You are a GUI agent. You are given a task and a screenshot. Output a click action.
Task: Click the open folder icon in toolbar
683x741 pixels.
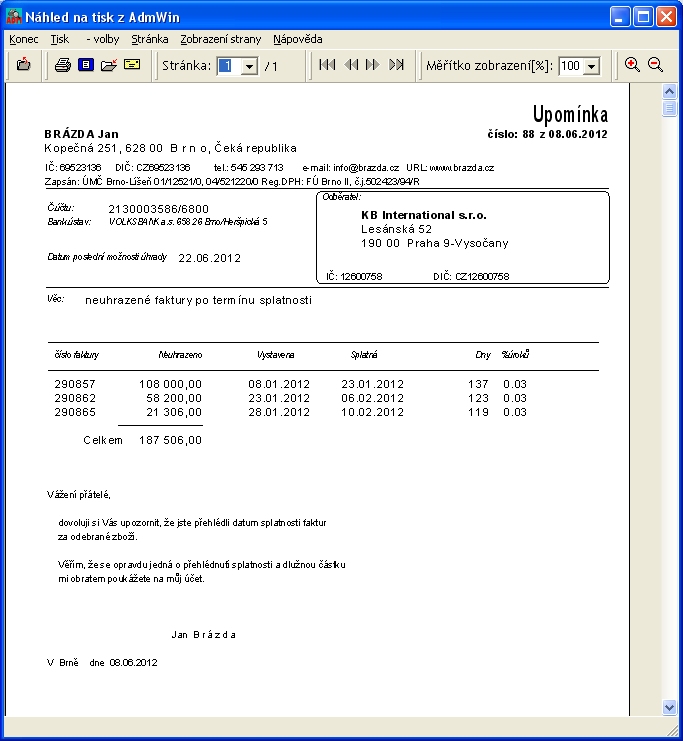tap(109, 65)
